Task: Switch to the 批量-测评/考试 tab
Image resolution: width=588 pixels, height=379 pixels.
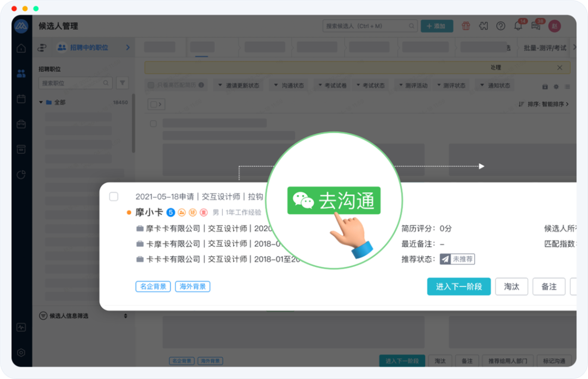Action: click(544, 48)
